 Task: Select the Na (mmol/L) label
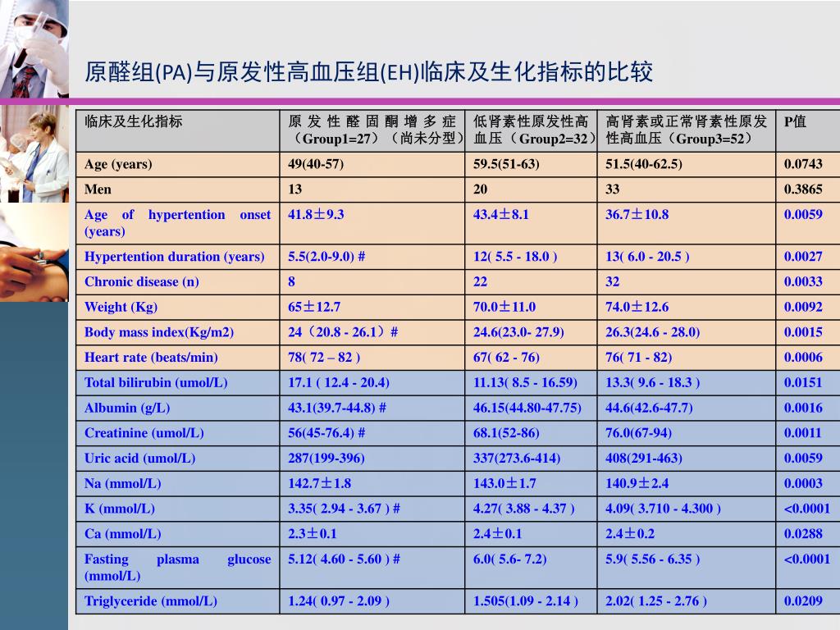(123, 483)
